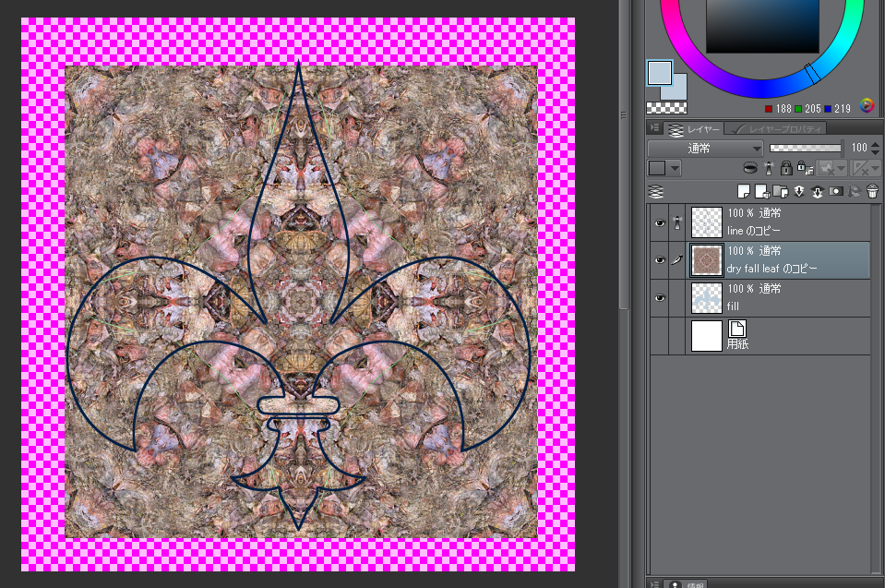885x588 pixels.
Task: Click the new raster layer icon
Action: (743, 192)
